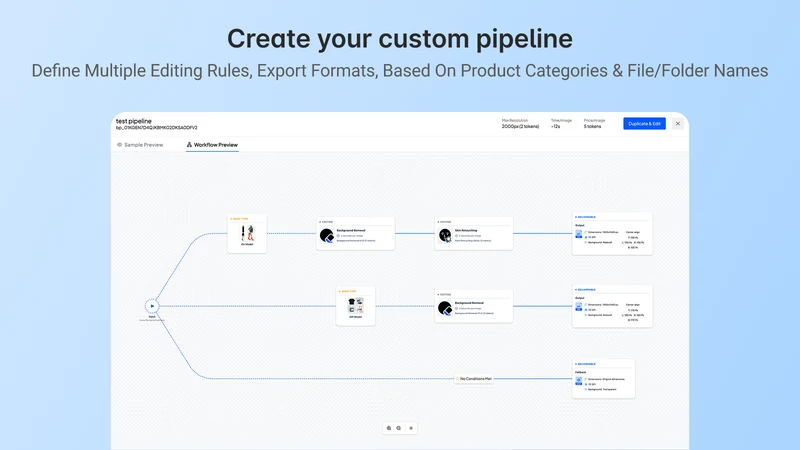
Task: Click the Background Removal title in the middle row
Action: tap(469, 303)
